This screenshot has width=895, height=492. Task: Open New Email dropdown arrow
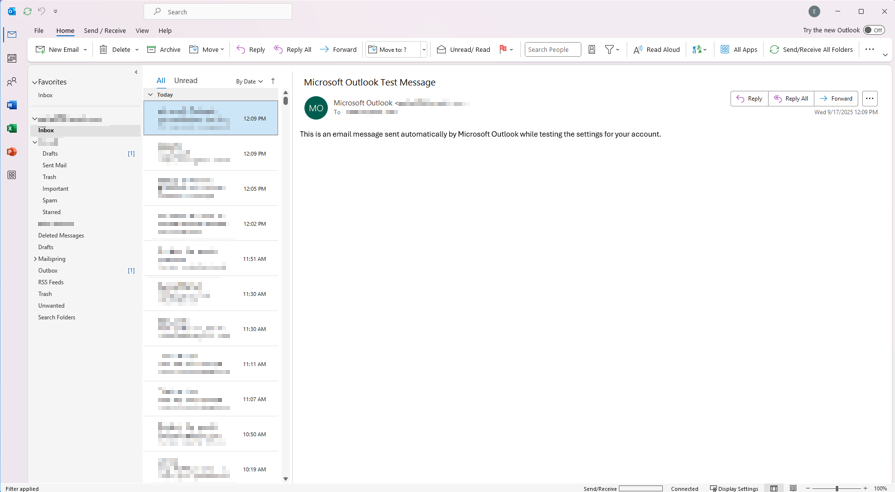click(x=85, y=50)
